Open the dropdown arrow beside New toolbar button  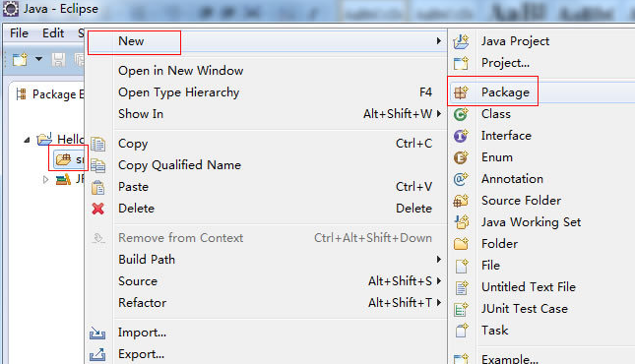pos(38,59)
